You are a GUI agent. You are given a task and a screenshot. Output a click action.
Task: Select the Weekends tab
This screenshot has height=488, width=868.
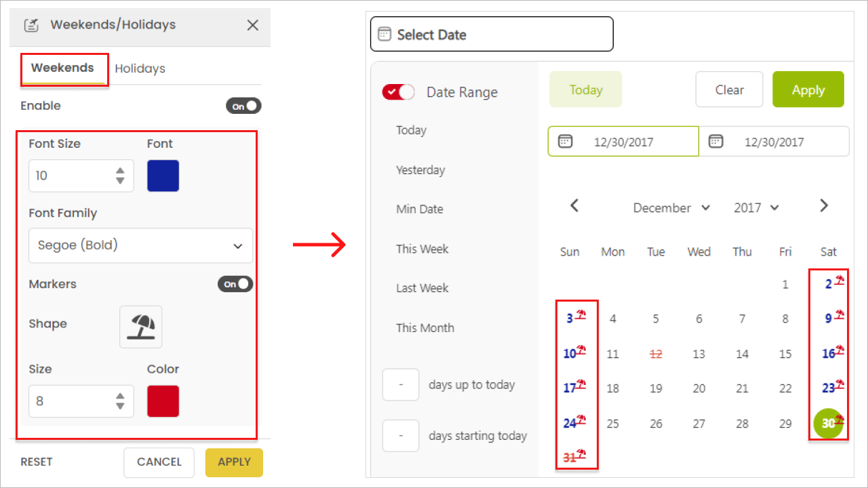(62, 68)
